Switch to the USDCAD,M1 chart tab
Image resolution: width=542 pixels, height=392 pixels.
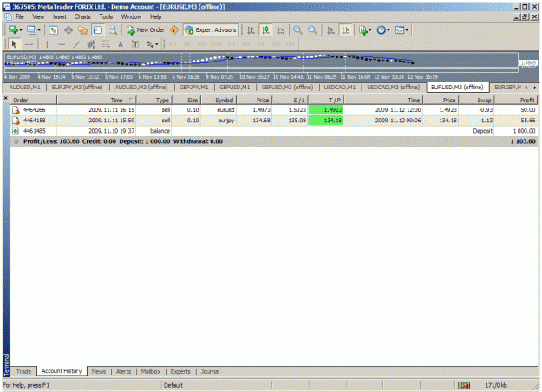[x=339, y=87]
